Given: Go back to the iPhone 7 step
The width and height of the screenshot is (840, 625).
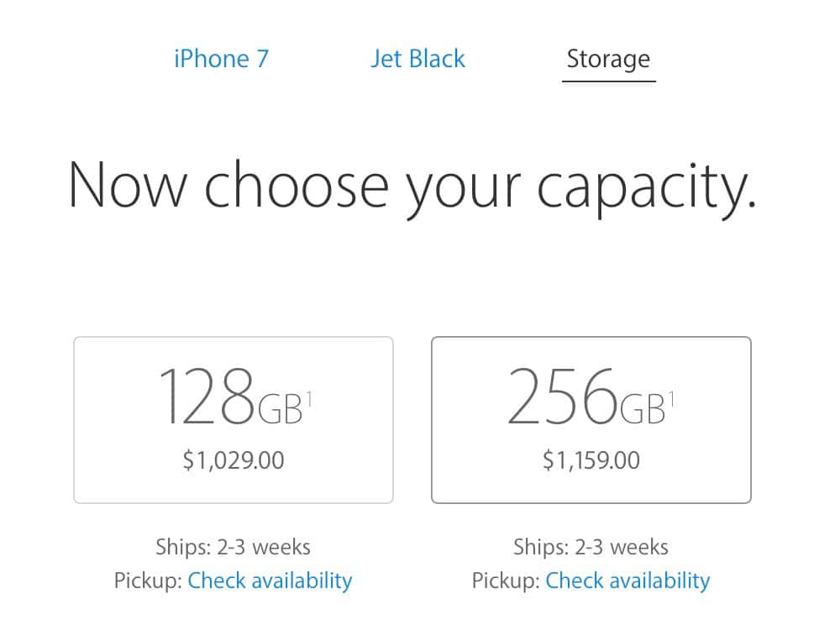Looking at the screenshot, I should pos(221,59).
